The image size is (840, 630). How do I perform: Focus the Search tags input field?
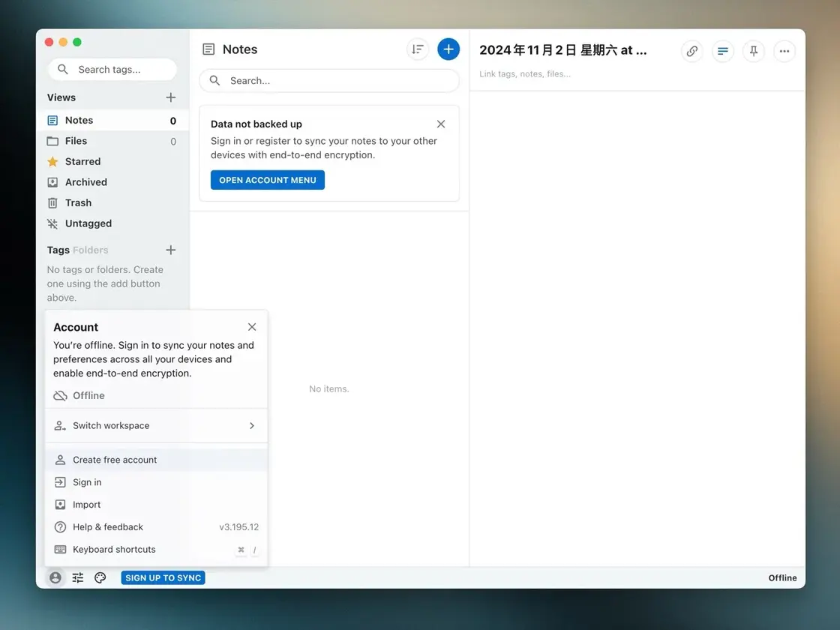tap(112, 70)
